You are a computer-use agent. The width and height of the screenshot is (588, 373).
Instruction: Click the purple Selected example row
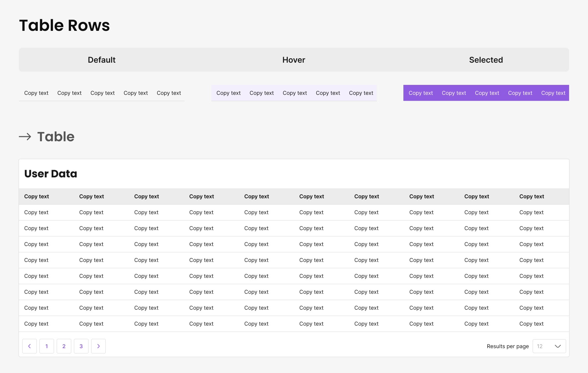click(x=486, y=93)
